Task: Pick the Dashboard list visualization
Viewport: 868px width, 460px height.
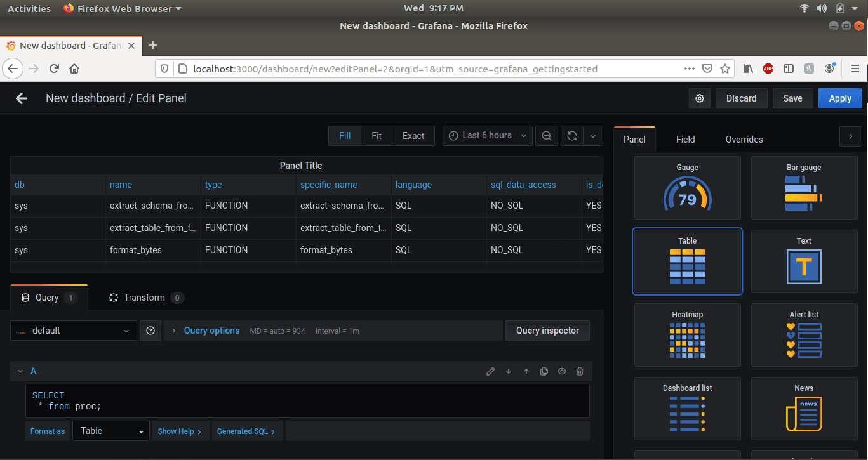Action: 688,409
